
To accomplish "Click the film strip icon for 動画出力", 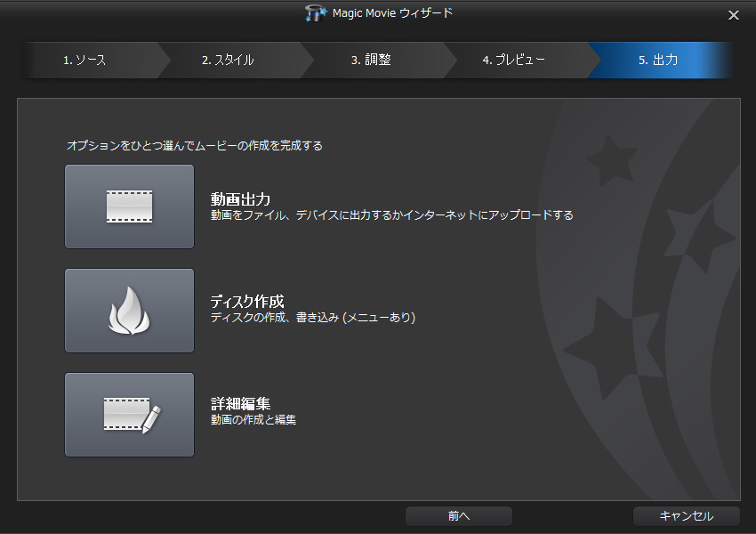I will coord(129,206).
